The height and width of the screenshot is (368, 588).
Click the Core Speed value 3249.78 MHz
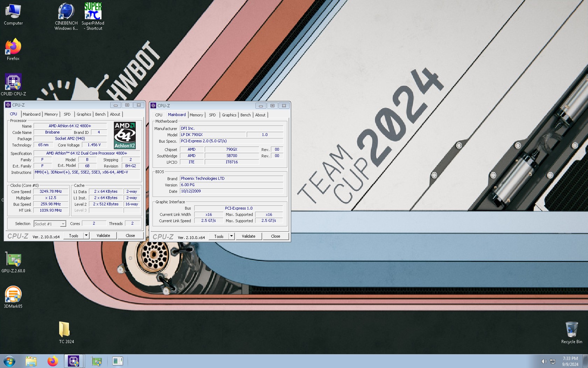click(51, 191)
